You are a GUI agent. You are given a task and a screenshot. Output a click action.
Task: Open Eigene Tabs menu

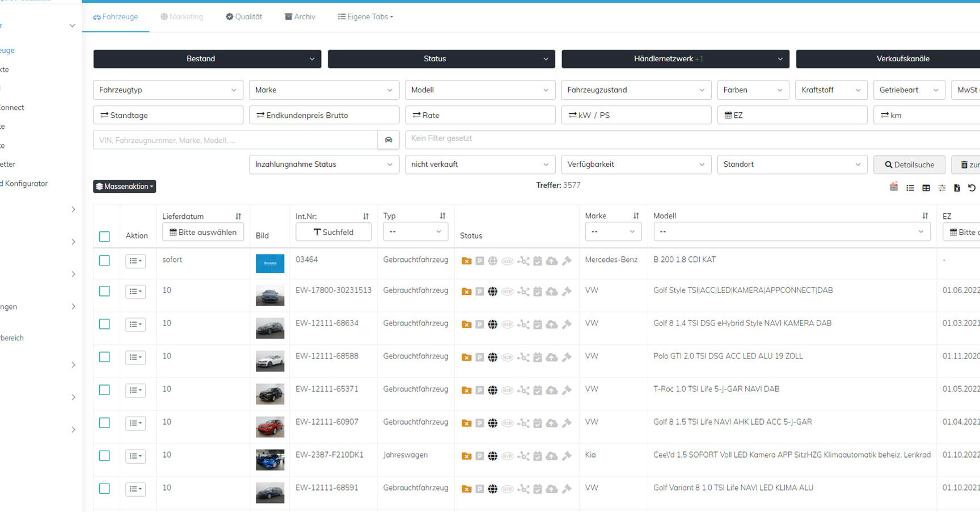coord(366,16)
